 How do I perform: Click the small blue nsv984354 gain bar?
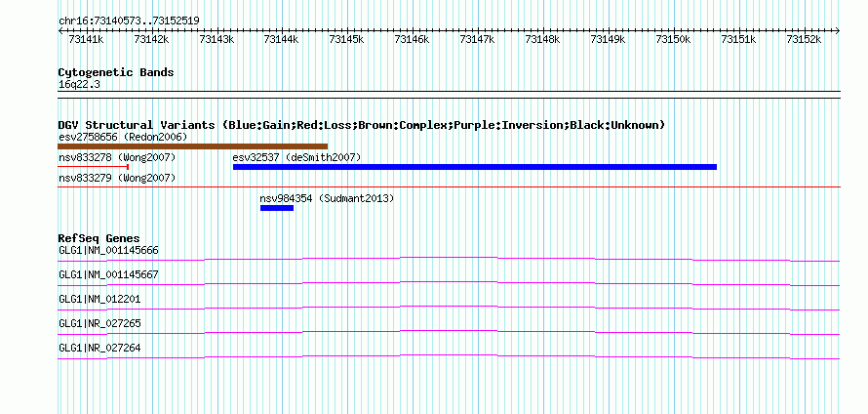277,208
